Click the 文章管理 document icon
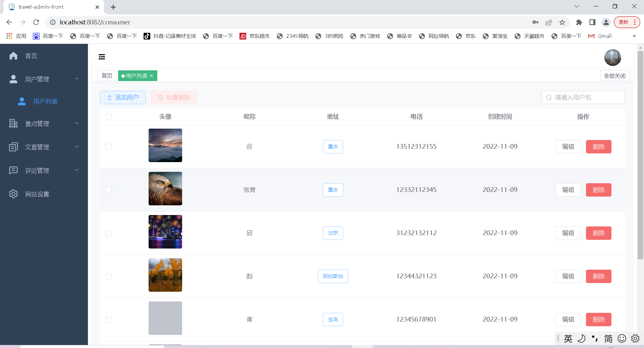This screenshot has width=644, height=348. coord(13,147)
